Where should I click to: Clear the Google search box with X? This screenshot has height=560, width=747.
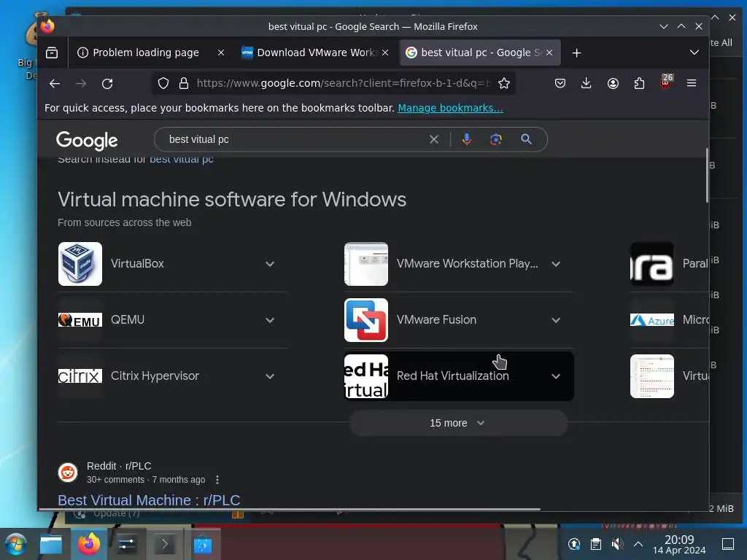click(x=434, y=139)
